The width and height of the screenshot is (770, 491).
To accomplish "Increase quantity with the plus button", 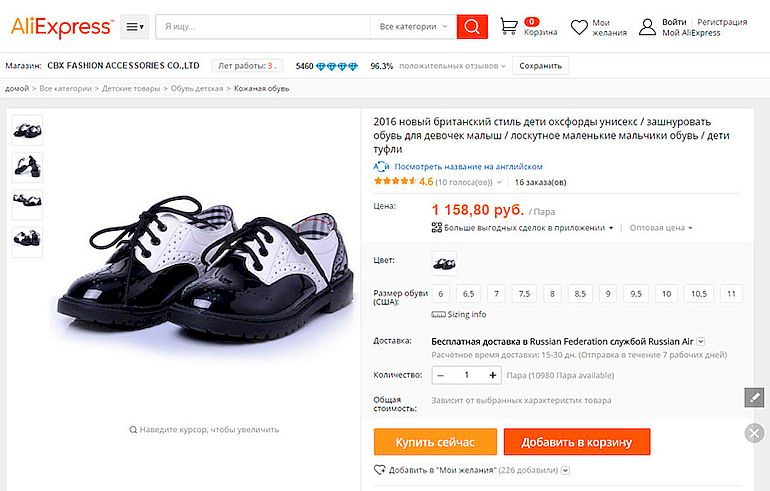I will [493, 375].
